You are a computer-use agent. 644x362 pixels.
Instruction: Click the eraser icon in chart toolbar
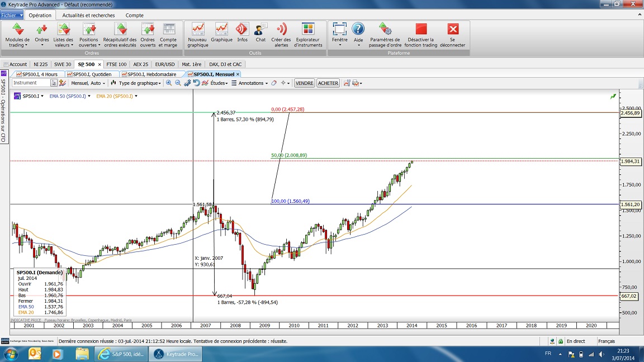274,83
